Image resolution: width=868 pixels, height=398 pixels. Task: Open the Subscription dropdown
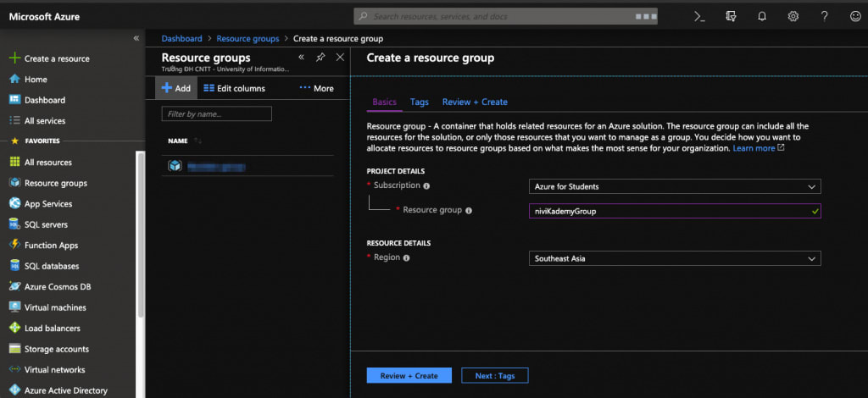click(x=675, y=187)
